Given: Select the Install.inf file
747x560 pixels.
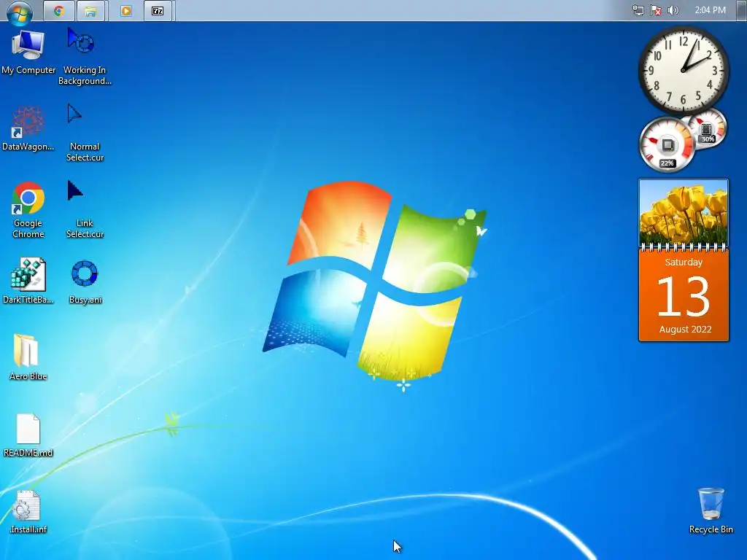Looking at the screenshot, I should pos(28,511).
